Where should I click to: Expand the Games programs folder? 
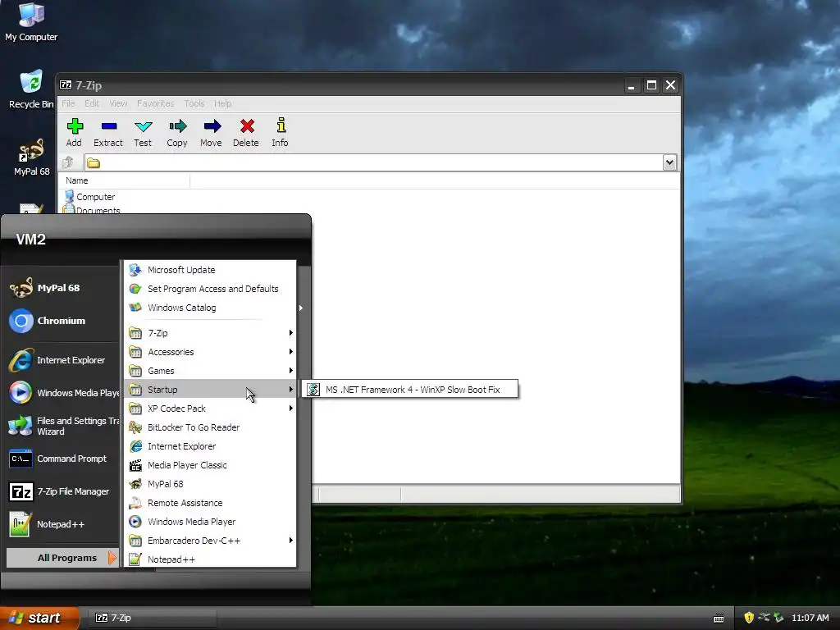[x=210, y=371]
